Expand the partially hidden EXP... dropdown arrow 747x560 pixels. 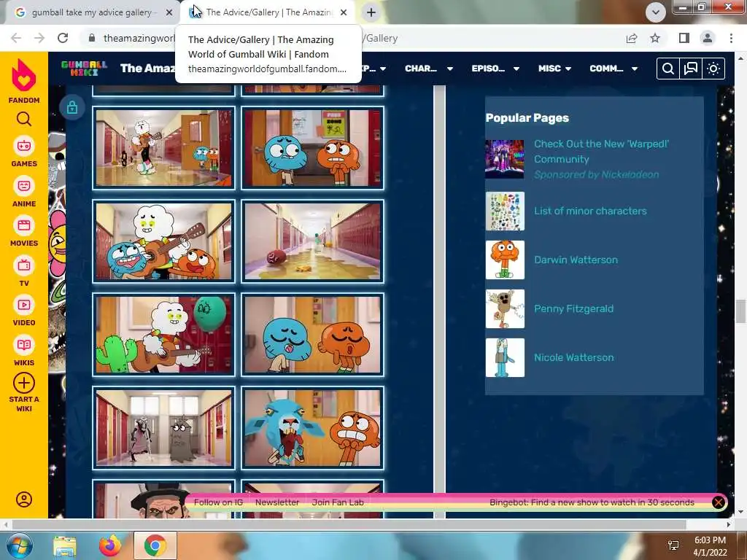(x=382, y=69)
